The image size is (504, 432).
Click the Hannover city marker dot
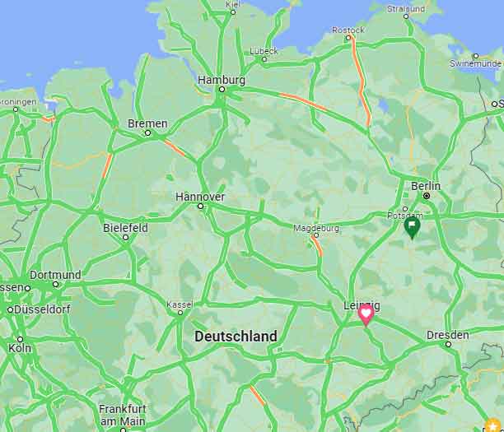tap(201, 207)
